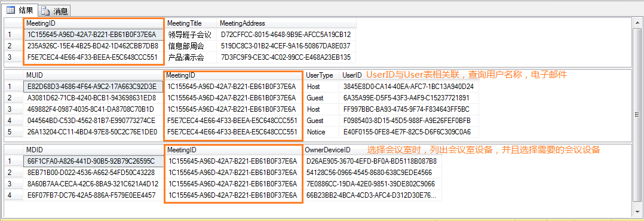Click the 信息部周会 cell
Viewport: 644px width, 221px height.
coord(190,46)
